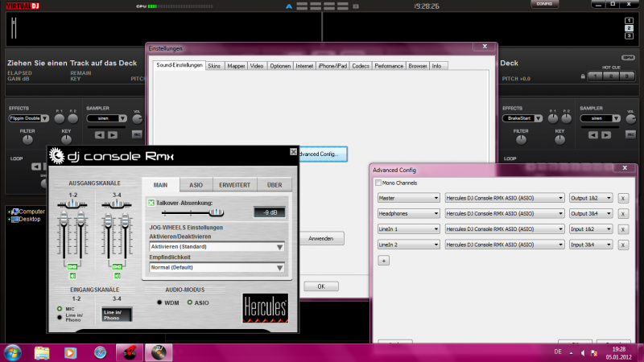Viewport: 644px width, 362px height.
Task: Open the Output 1&2 dropdown
Action: tap(591, 198)
